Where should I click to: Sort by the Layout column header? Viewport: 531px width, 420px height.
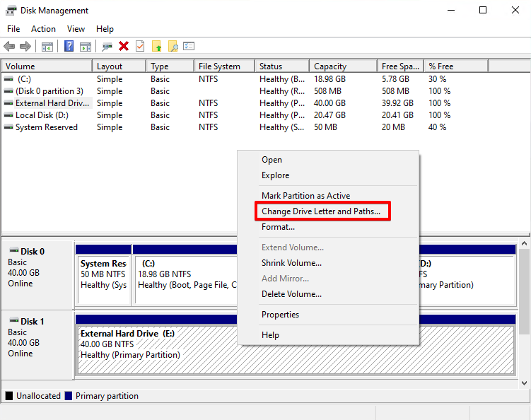tap(119, 66)
